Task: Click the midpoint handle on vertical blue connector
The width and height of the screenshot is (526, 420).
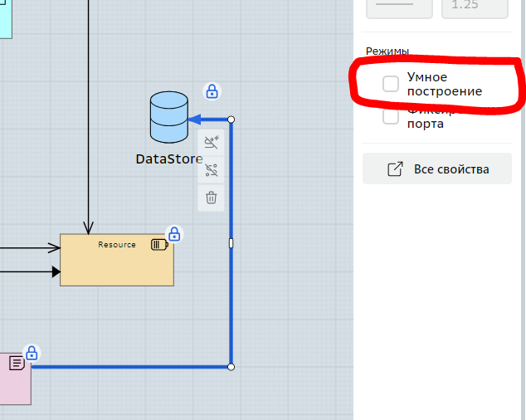Action: tap(231, 243)
